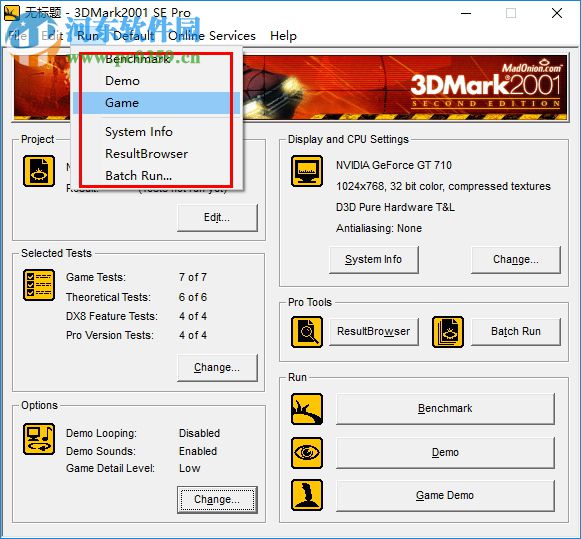Click the Batch Run stacked files icon
Screen dimensions: 581x539
(x=448, y=332)
